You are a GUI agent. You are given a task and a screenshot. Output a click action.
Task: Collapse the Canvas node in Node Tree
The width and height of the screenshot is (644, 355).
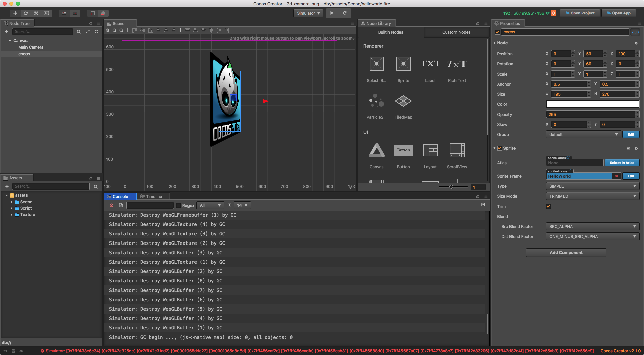pyautogui.click(x=10, y=41)
